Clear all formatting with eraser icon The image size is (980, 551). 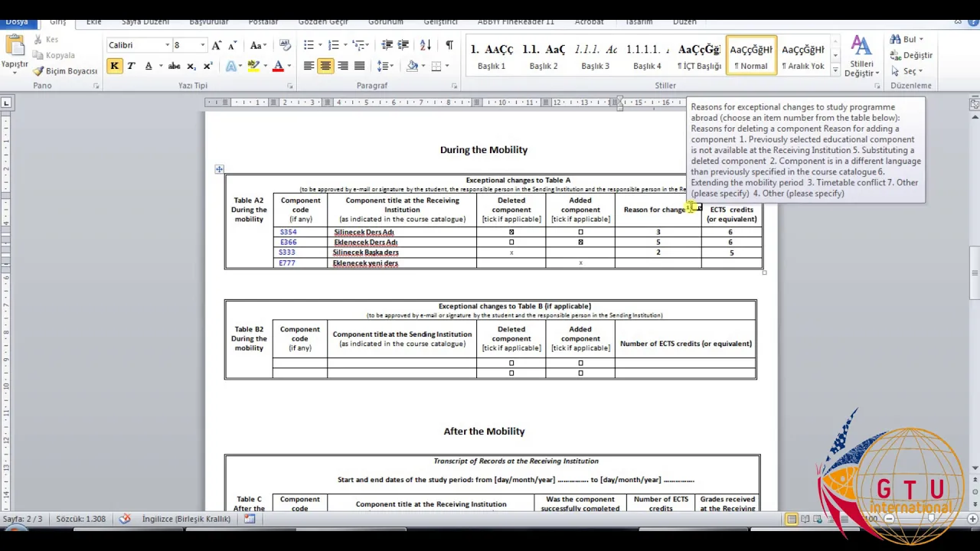click(285, 45)
